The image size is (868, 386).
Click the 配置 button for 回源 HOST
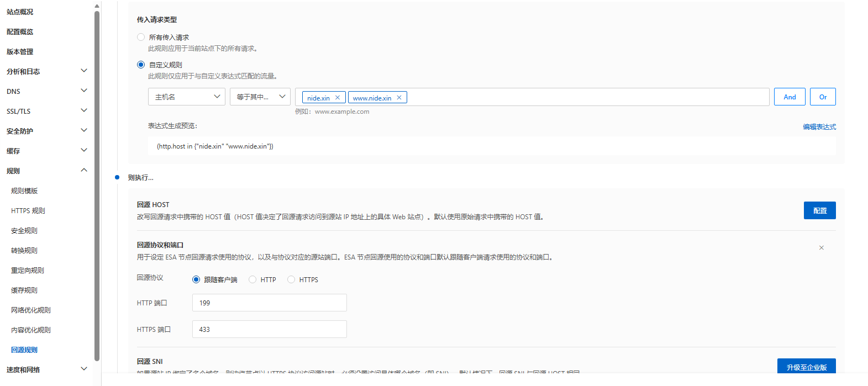click(819, 210)
